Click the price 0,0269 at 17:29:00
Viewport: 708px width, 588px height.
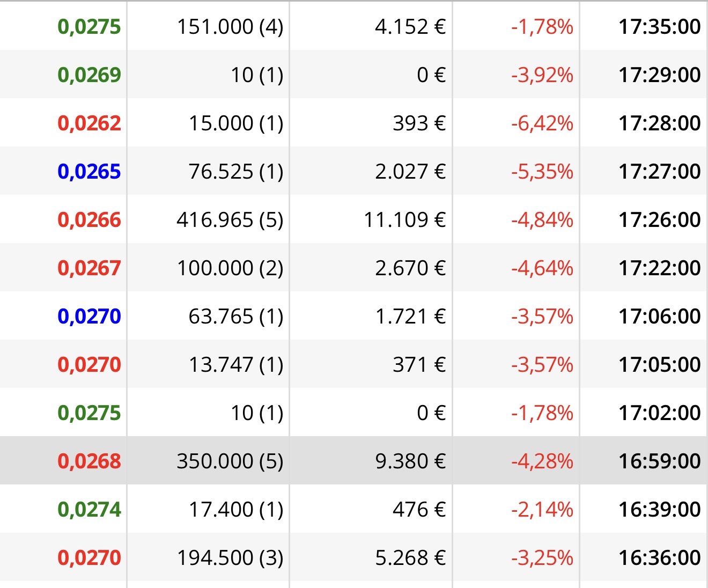[x=89, y=75]
